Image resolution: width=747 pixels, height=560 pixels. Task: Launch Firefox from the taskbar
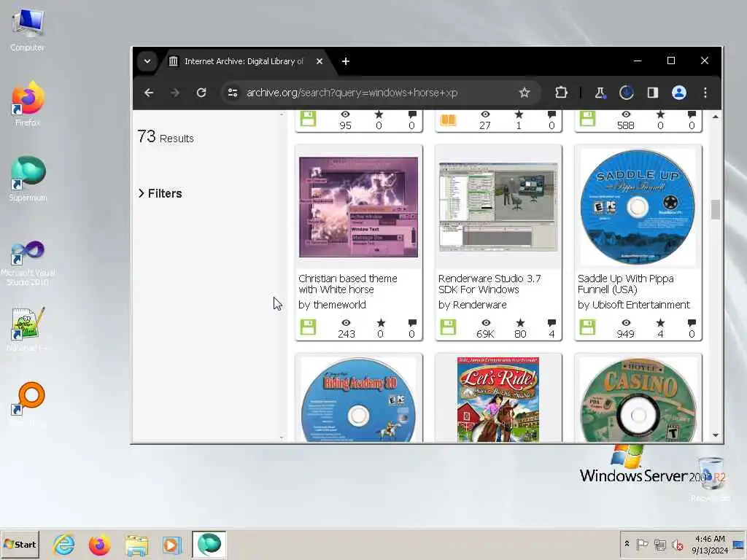[x=99, y=545]
